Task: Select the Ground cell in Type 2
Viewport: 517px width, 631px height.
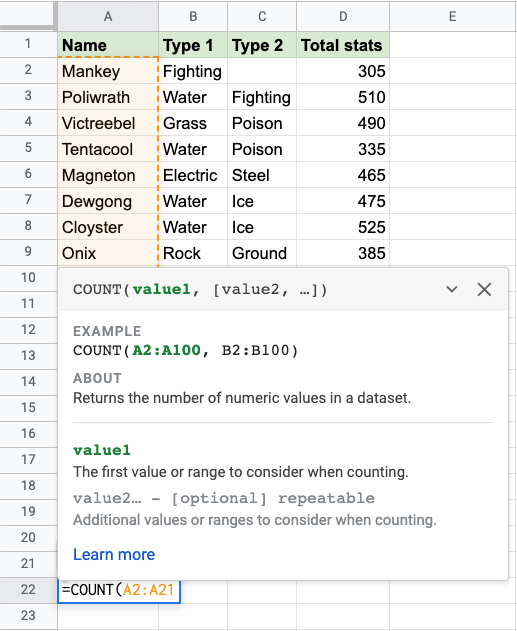Action: (x=262, y=253)
